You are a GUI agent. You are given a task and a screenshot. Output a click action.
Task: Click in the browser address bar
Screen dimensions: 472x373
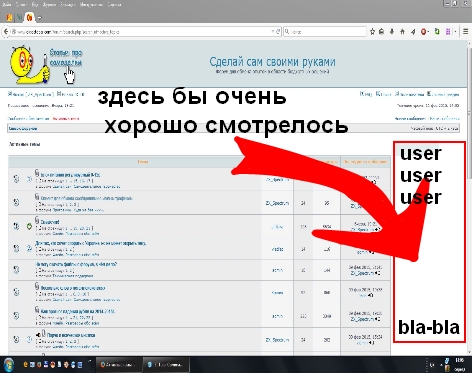[142, 32]
